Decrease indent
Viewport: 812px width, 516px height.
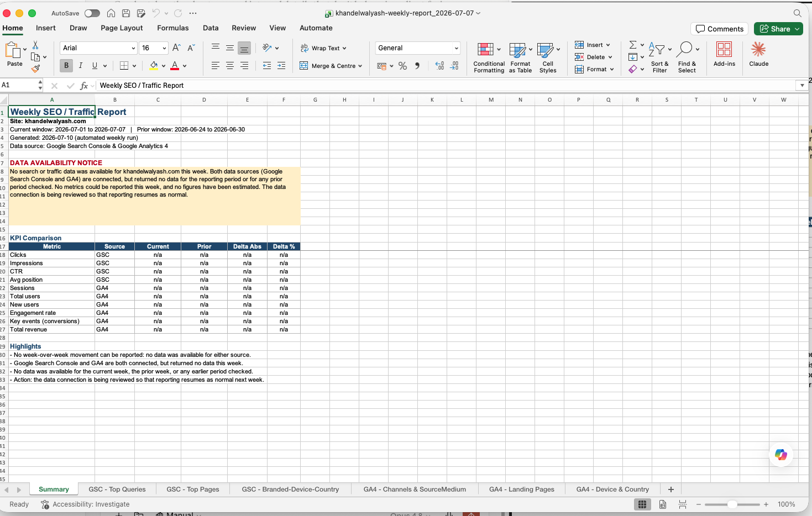267,66
